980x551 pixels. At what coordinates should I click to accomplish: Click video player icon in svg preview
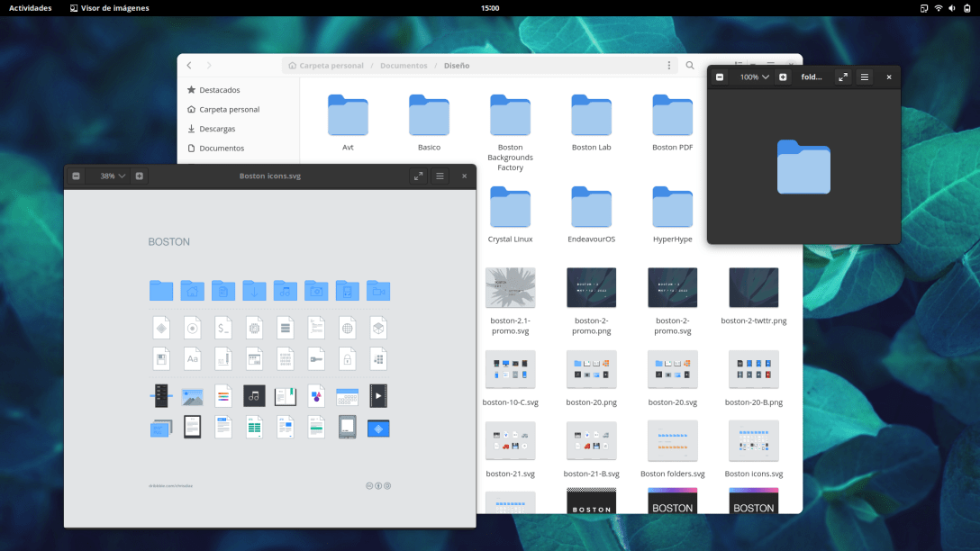coord(378,395)
